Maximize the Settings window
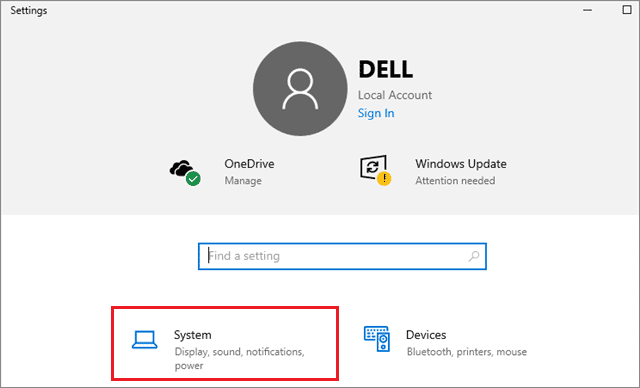Viewport: 640px width, 388px height. [x=627, y=10]
